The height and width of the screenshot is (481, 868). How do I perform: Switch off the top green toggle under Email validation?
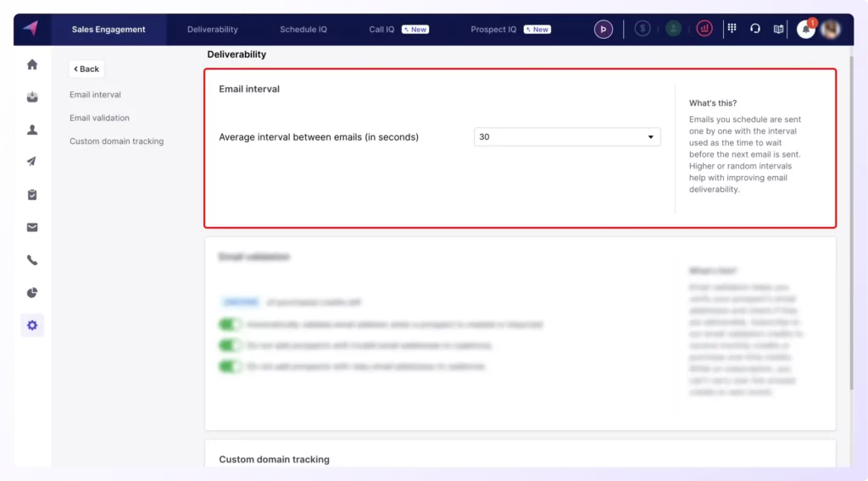[x=230, y=324]
